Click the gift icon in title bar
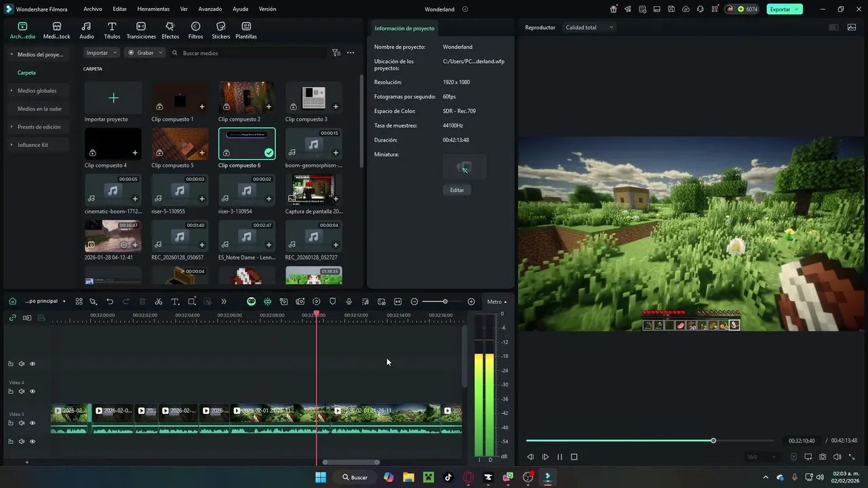Image resolution: width=868 pixels, height=488 pixels. tap(614, 9)
